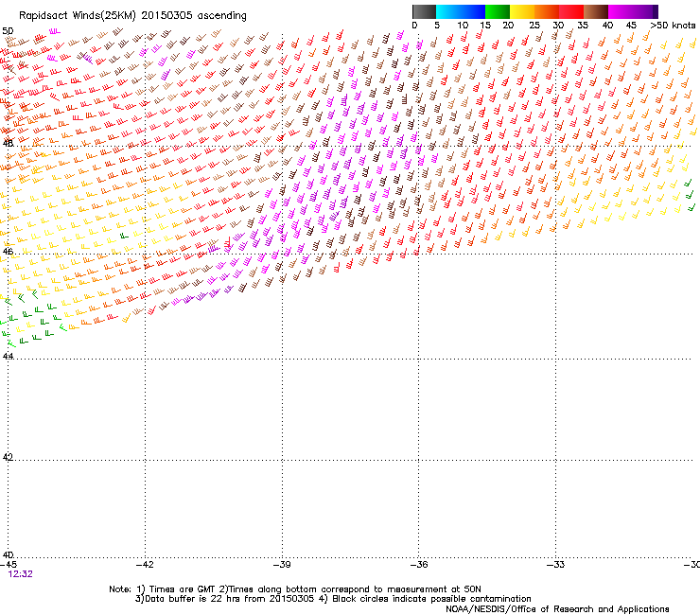Click the note line 'Times are GMT'
This screenshot has height=615, width=700.
182,589
